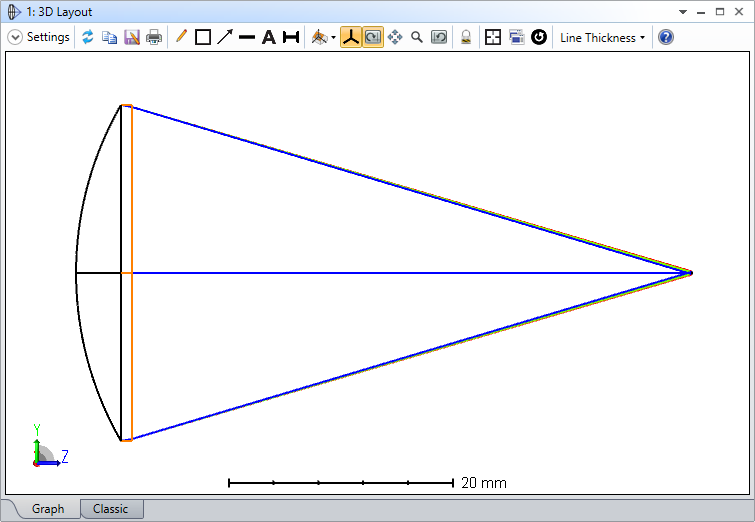Expand the Settings chevron
The height and width of the screenshot is (522, 755).
[x=15, y=37]
